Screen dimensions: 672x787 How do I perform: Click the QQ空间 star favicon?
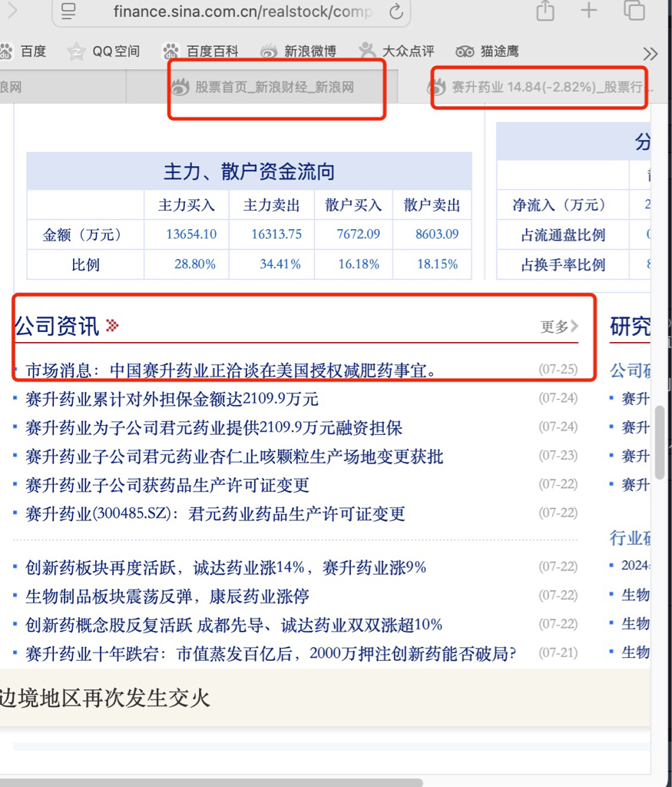76,51
